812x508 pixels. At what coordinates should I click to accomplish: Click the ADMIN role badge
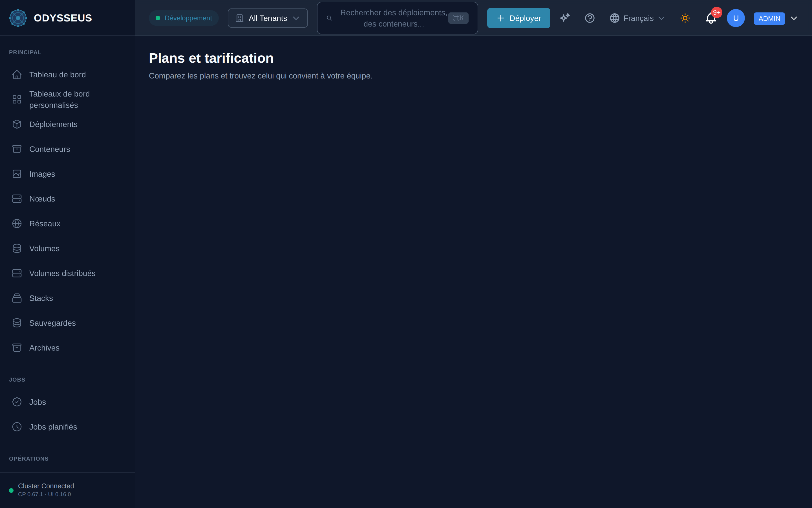[x=769, y=18]
